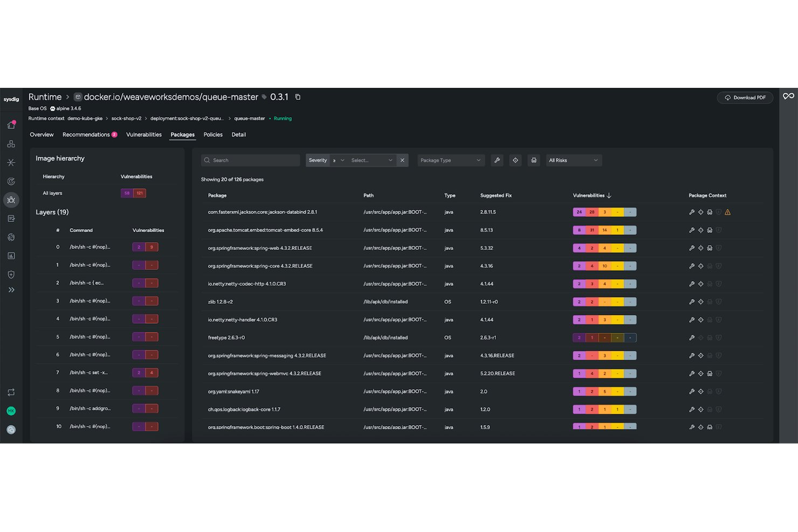Screen dimensions: 798x532
Task: Click the All layers 58/121 vulnerability badge
Action: click(133, 193)
